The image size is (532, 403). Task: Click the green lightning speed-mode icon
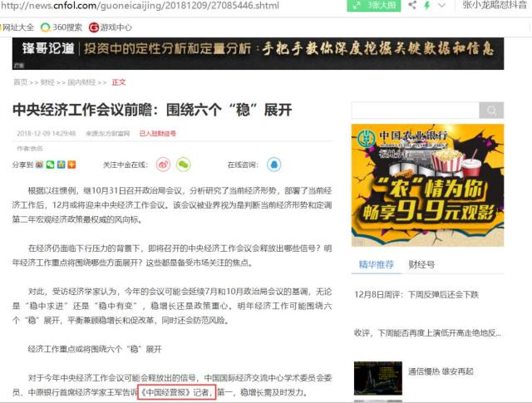(427, 6)
